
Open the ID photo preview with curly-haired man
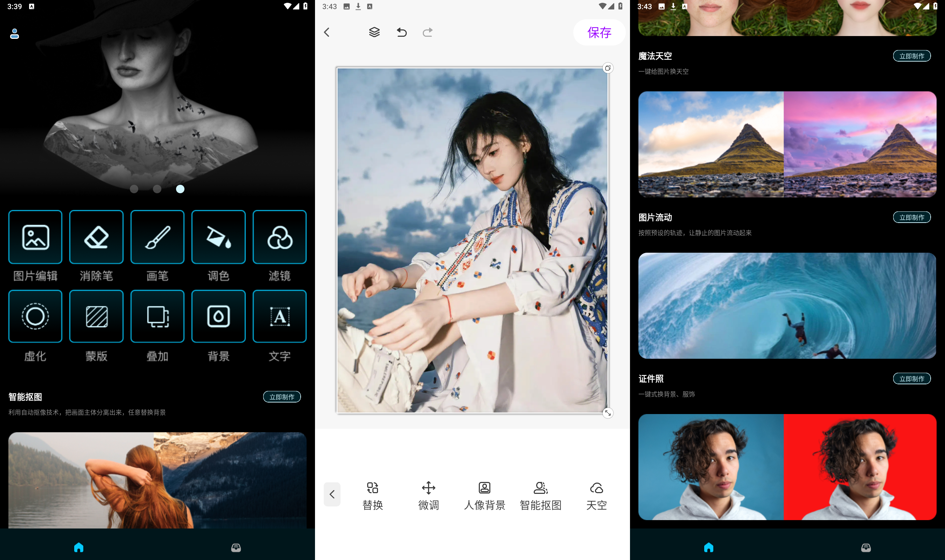pyautogui.click(x=787, y=467)
